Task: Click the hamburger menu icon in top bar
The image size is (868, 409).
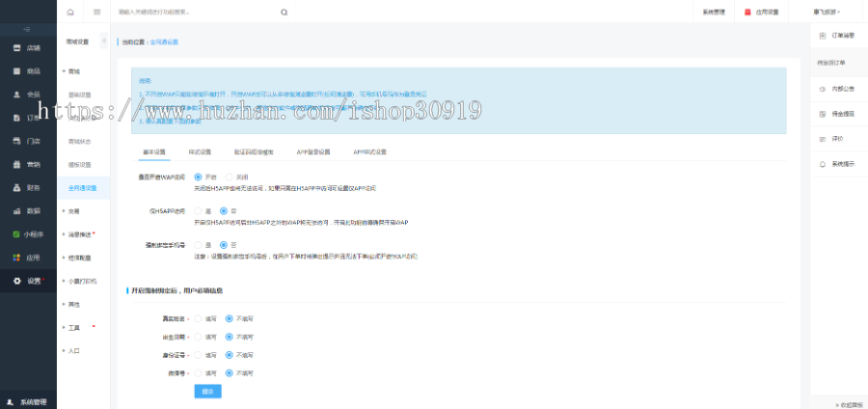Action: click(96, 12)
